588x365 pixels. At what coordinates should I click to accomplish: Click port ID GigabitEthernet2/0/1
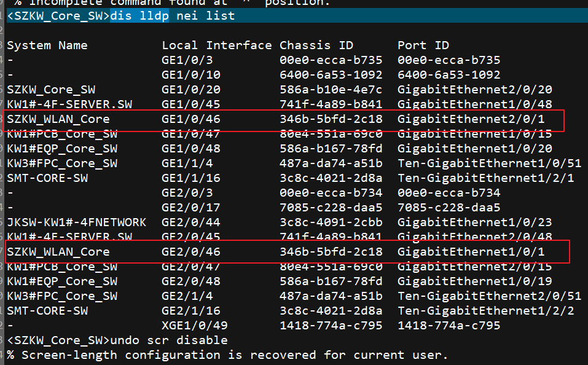[x=471, y=119]
